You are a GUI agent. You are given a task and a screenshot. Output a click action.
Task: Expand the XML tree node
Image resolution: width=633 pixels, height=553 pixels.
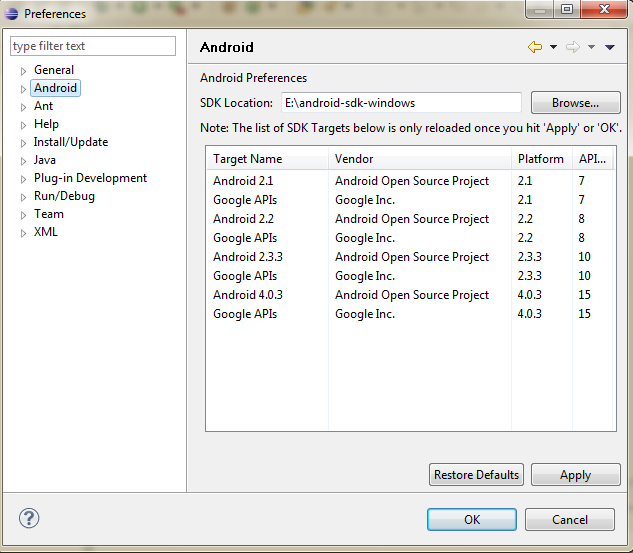click(x=23, y=233)
